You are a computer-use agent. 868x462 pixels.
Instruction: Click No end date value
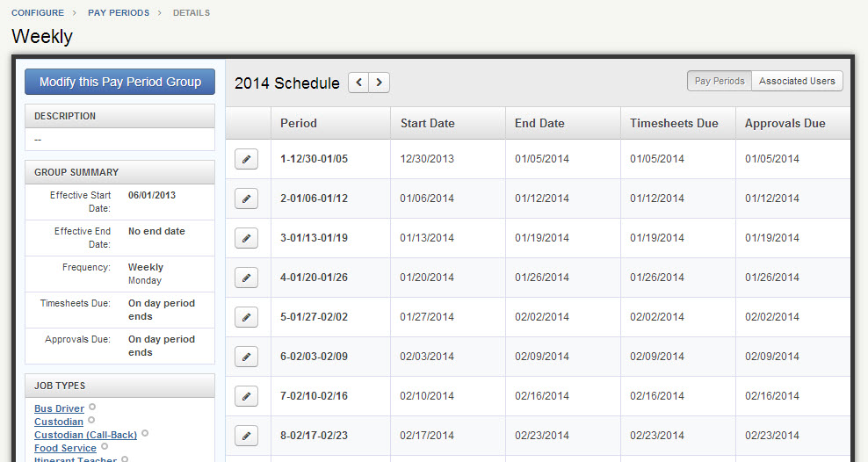[156, 231]
